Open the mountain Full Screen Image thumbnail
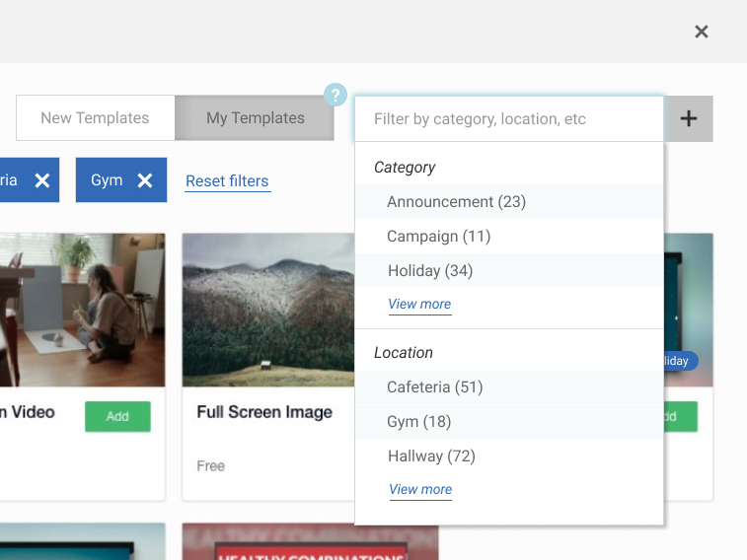Image resolution: width=747 pixels, height=560 pixels. tap(268, 310)
